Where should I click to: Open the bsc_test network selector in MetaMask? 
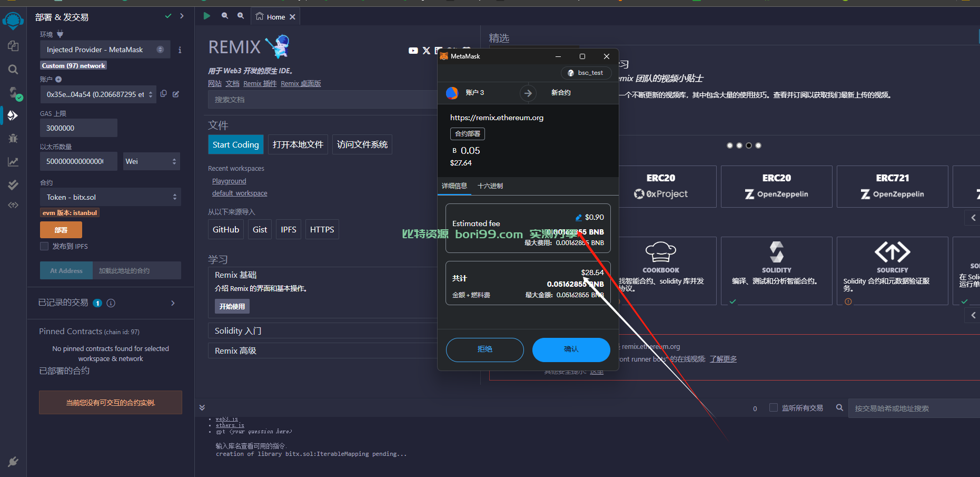[x=586, y=73]
